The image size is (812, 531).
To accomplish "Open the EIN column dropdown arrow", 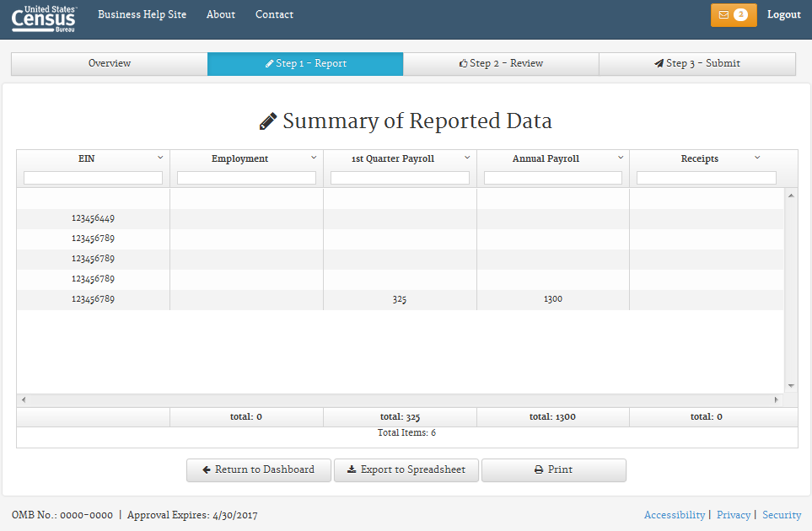I will click(160, 158).
